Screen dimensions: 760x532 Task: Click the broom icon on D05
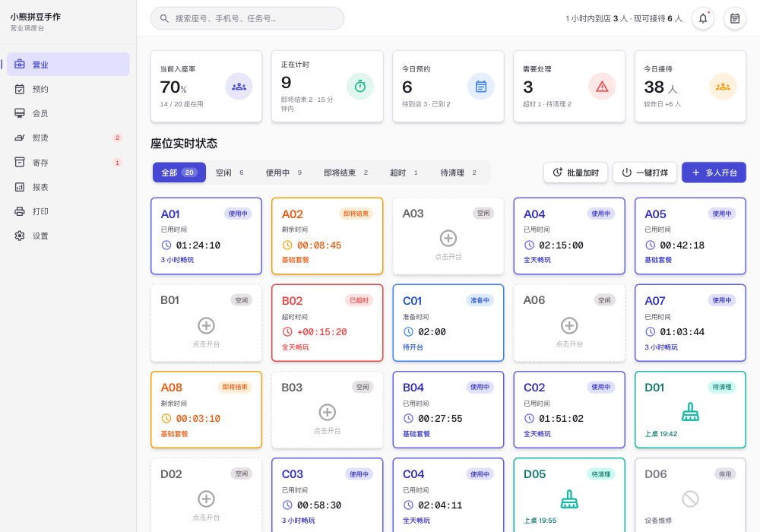tap(569, 499)
